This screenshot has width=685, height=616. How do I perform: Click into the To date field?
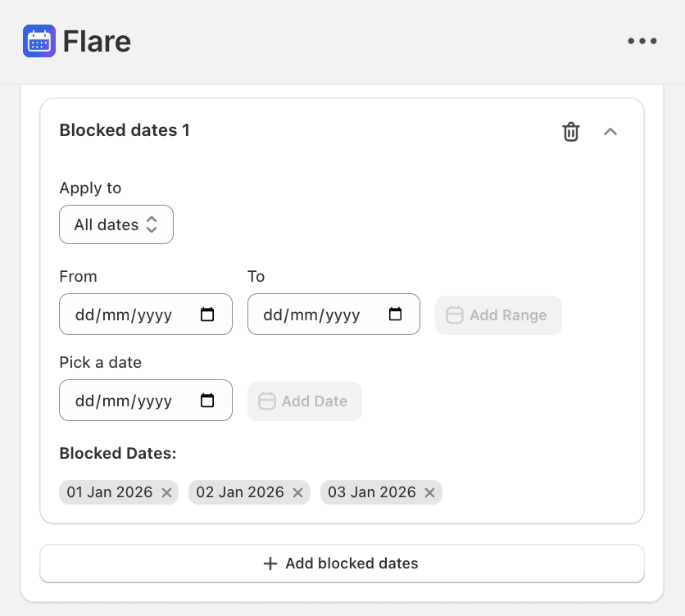[311, 315]
